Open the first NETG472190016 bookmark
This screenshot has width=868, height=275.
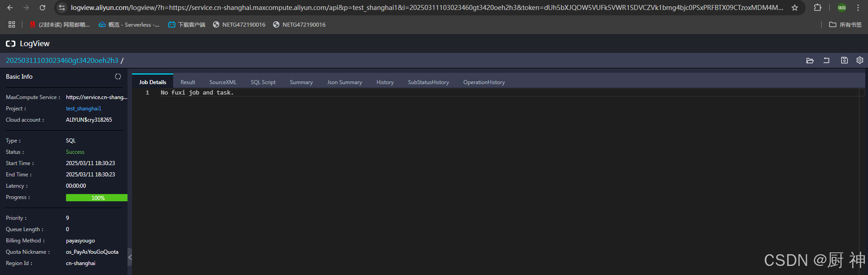[x=239, y=24]
